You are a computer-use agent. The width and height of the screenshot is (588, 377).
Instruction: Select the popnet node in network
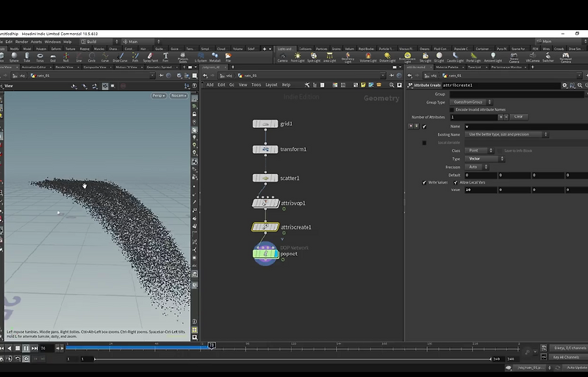point(265,254)
